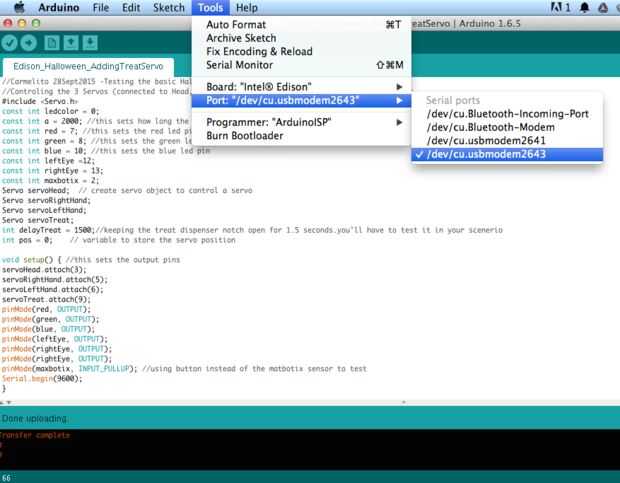Click code line 'Servo servoRightHand;'
Viewport: 620px width, 483px height.
point(46,200)
